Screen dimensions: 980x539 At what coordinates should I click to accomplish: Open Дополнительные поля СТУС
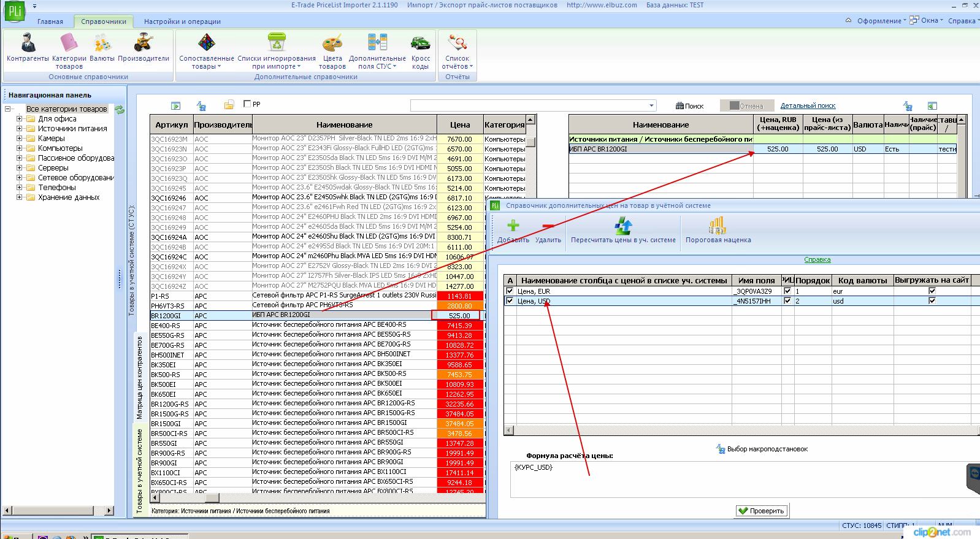click(377, 52)
